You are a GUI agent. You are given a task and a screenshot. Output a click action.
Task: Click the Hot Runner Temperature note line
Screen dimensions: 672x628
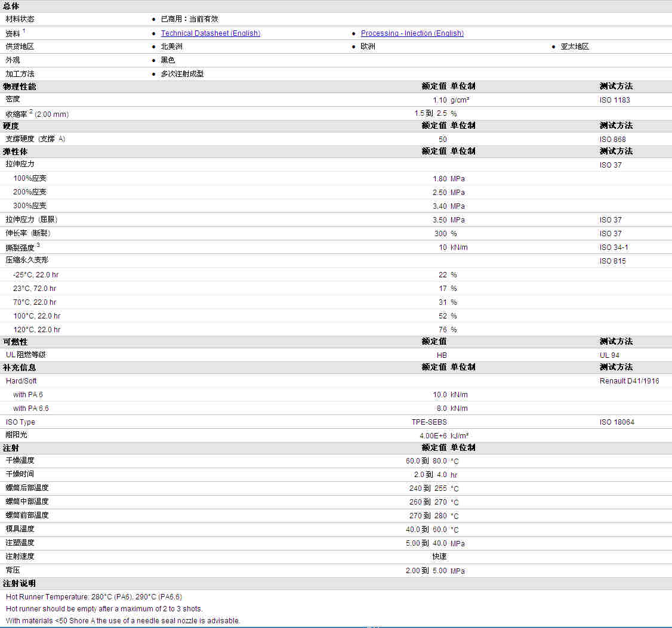point(94,597)
